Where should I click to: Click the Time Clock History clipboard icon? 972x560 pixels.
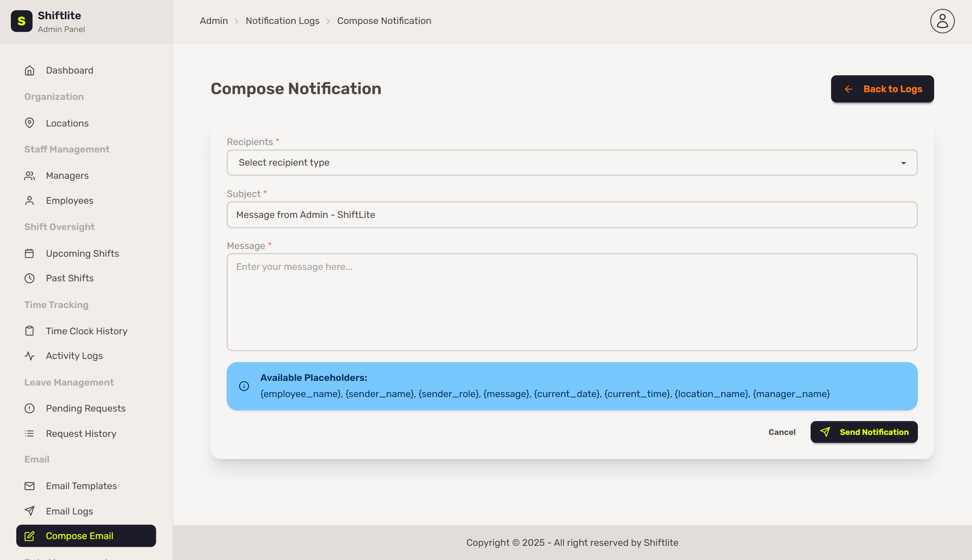pos(30,331)
